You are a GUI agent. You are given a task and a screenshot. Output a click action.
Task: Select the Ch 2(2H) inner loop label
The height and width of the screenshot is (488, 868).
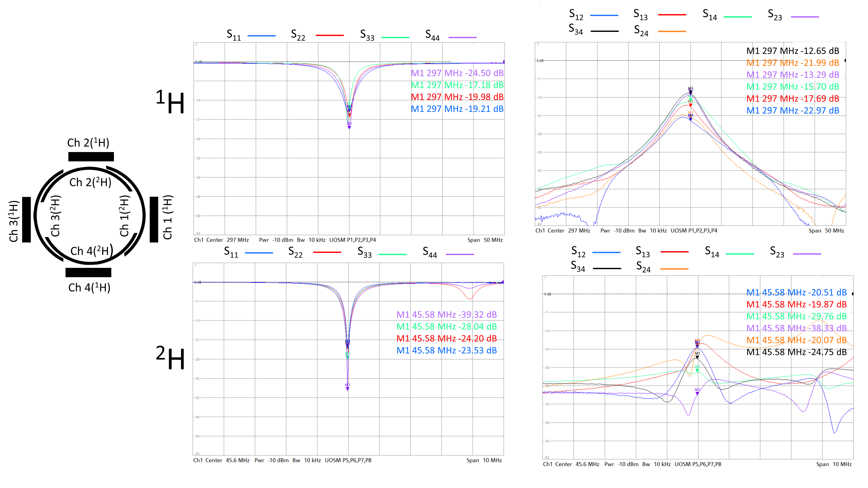(x=90, y=183)
